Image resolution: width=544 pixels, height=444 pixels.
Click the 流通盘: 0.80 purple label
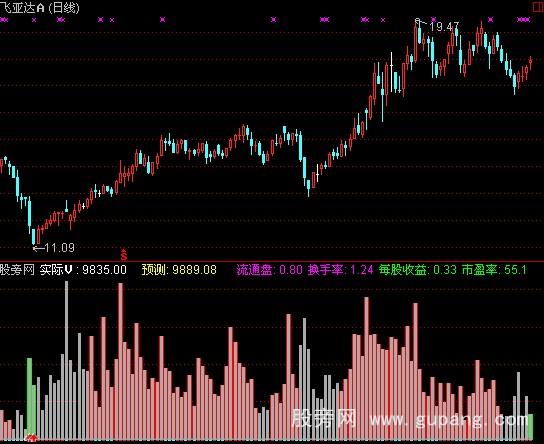270,270
